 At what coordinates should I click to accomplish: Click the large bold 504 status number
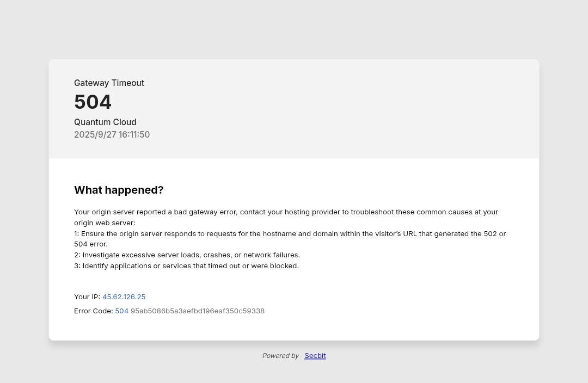click(x=93, y=102)
